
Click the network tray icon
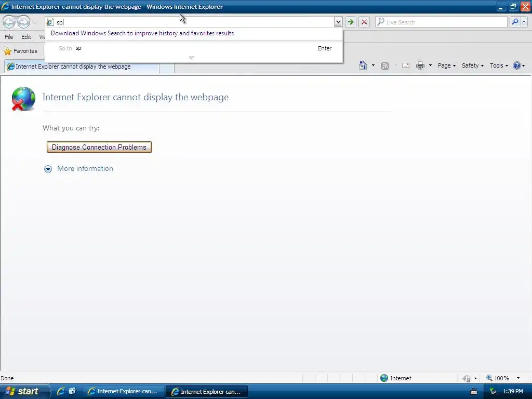[x=494, y=392]
